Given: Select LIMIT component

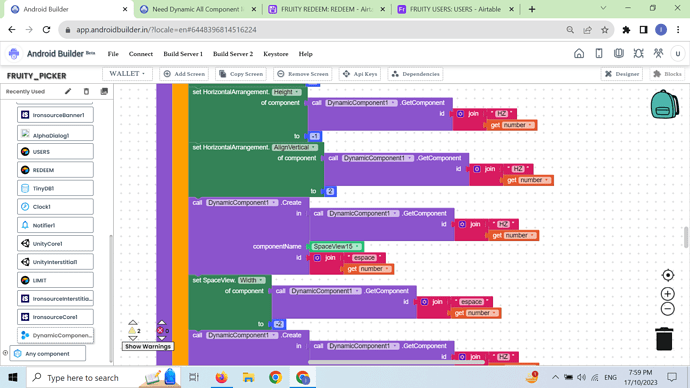Looking at the screenshot, I should 55,280.
